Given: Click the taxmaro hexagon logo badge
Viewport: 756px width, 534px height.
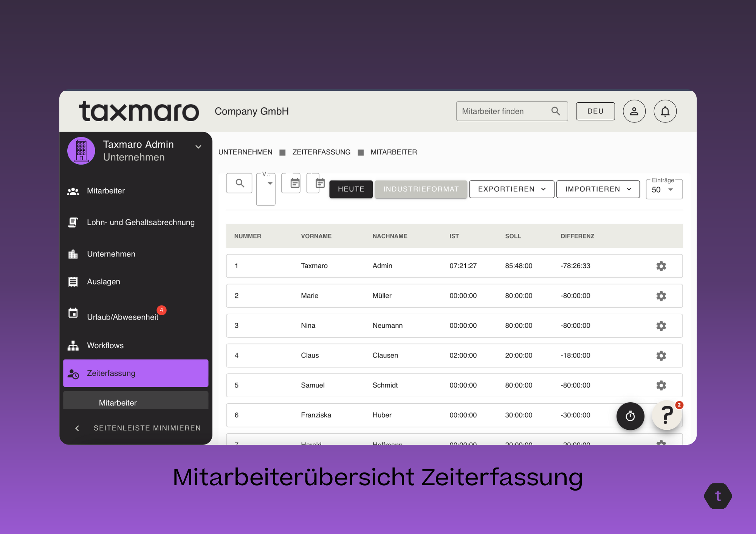Looking at the screenshot, I should point(717,496).
